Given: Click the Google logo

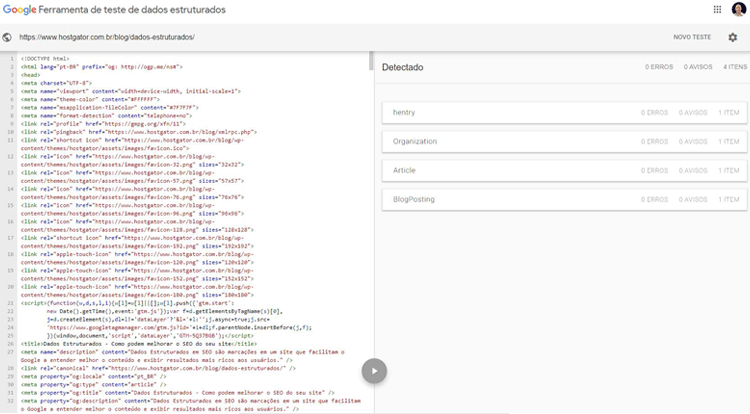Looking at the screenshot, I should tap(20, 10).
